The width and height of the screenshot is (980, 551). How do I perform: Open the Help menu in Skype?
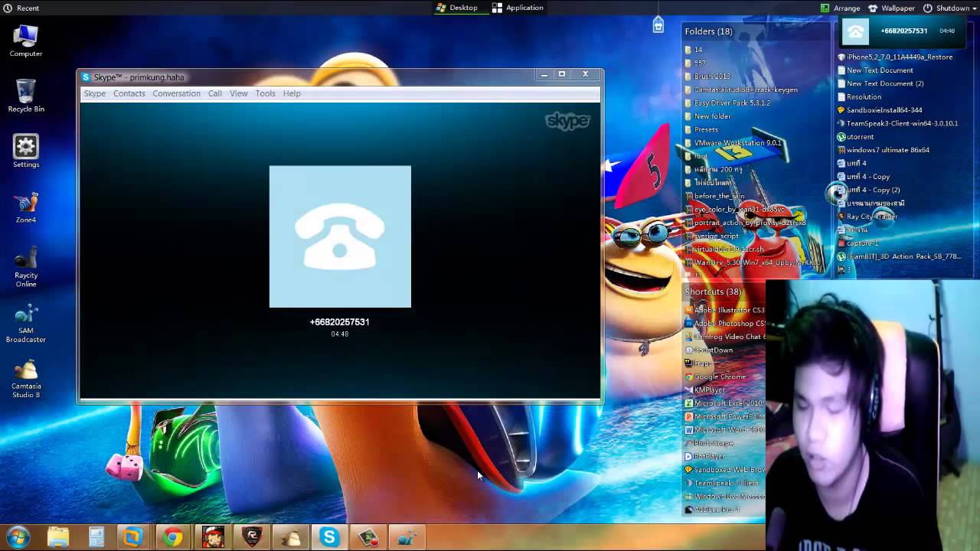click(292, 93)
